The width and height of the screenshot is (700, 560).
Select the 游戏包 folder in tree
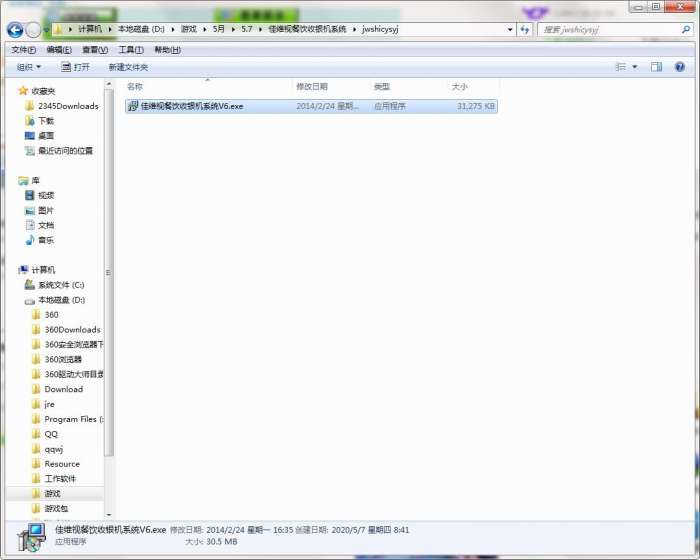[56, 508]
